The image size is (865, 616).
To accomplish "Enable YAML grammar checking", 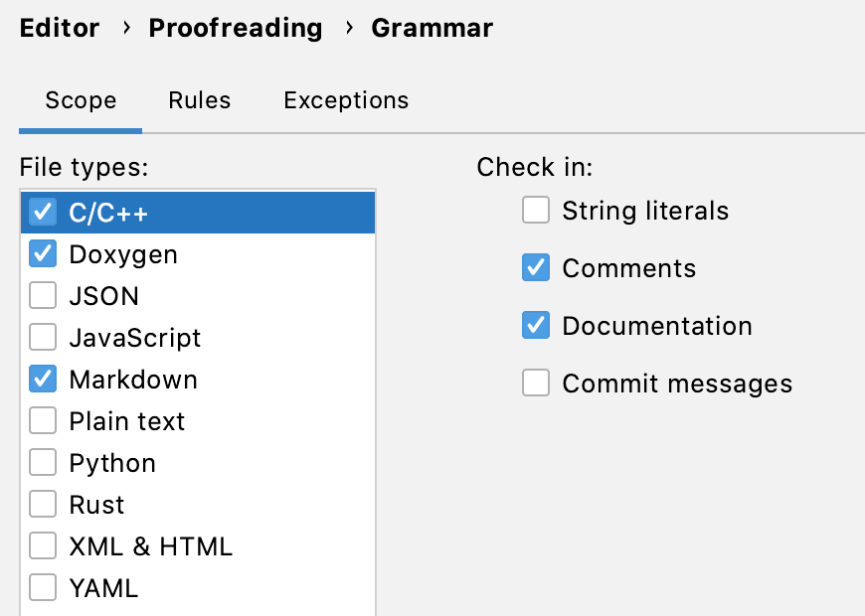I will click(42, 587).
